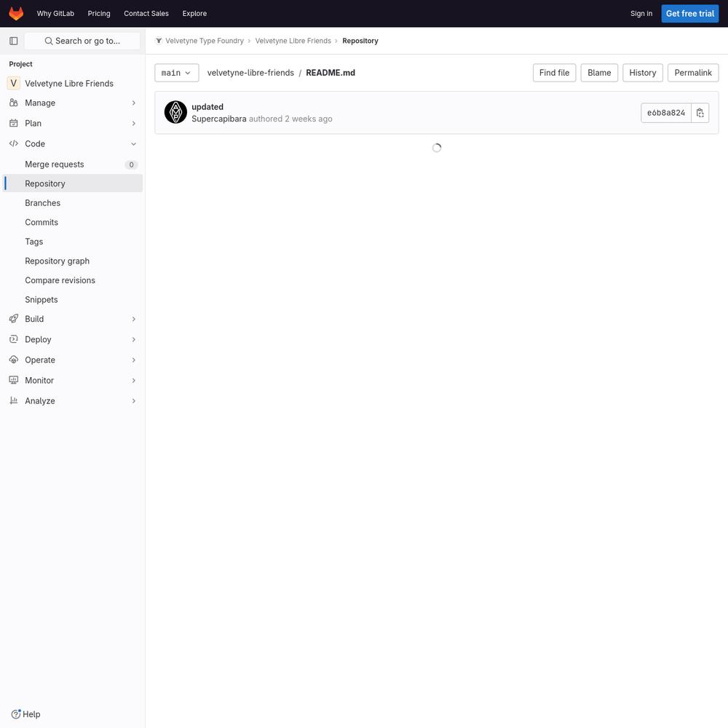Click the Operate cloud gear icon
The height and width of the screenshot is (728, 728).
13,360
